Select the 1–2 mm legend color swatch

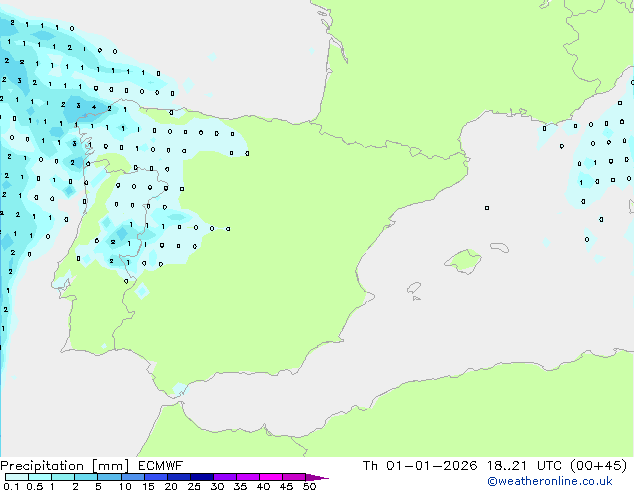[63, 477]
